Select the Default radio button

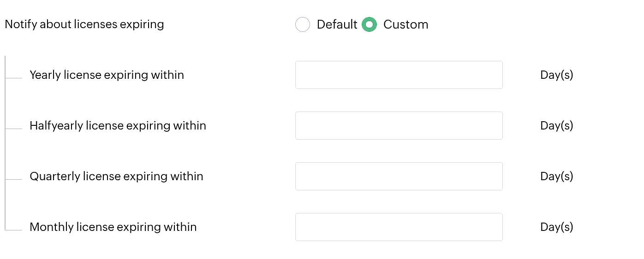tap(303, 24)
